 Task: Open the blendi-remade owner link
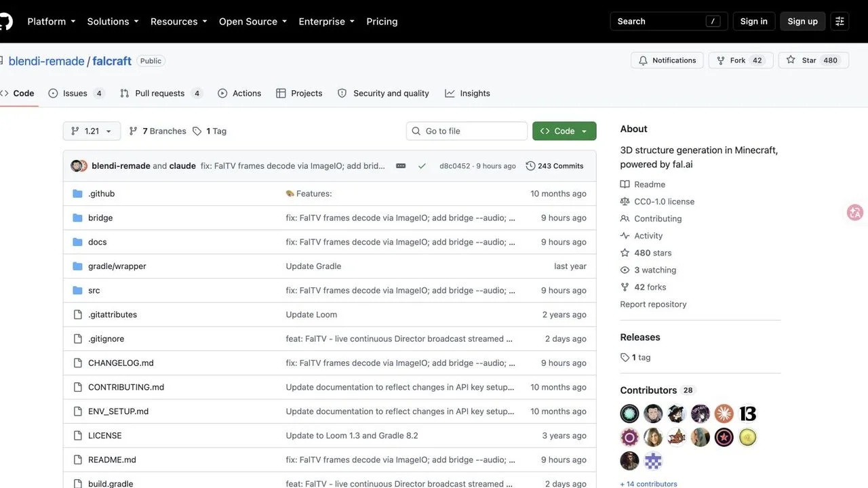(46, 61)
